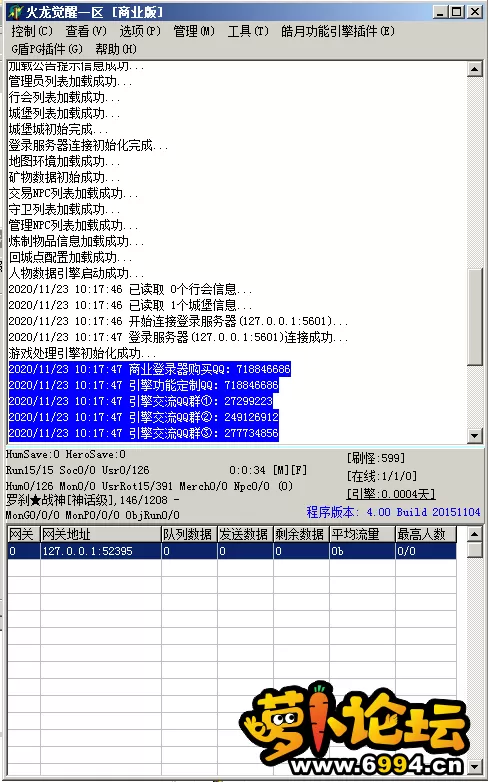Click the 登录服务器连接初始化完成 log line
Viewport: 488px width, 782px height.
(x=88, y=146)
